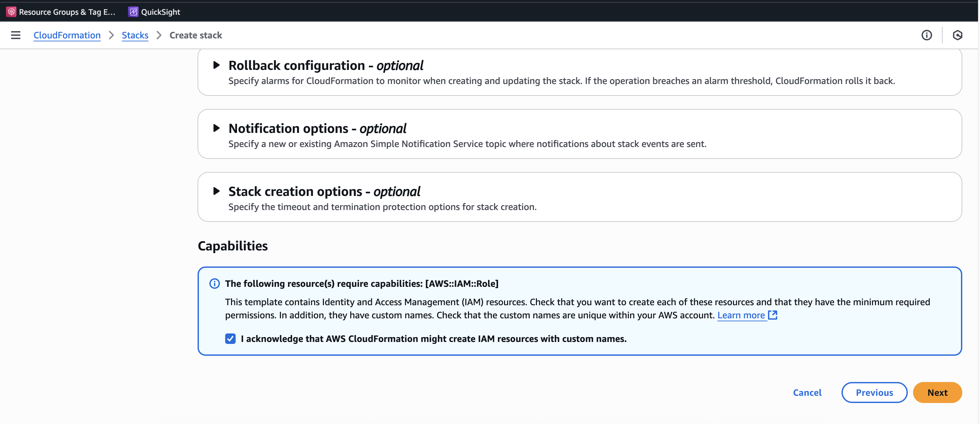Open the hamburger navigation menu
Screen dimensions: 980x424
(16, 35)
